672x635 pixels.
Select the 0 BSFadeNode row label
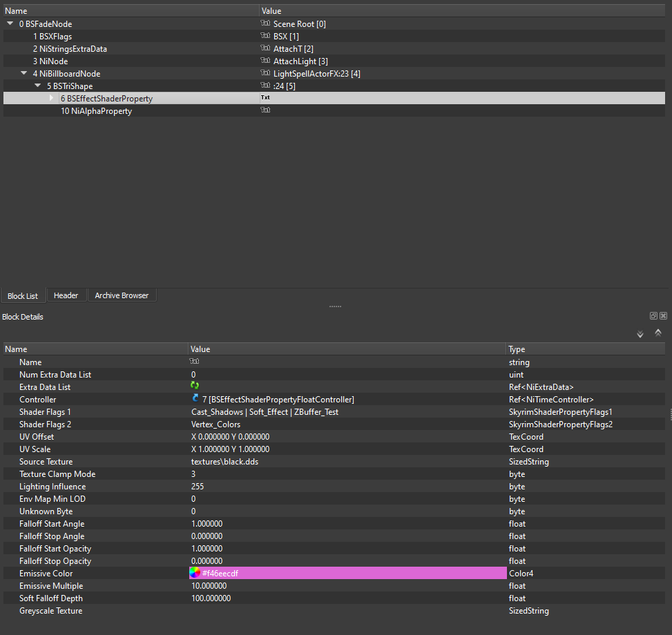[46, 24]
